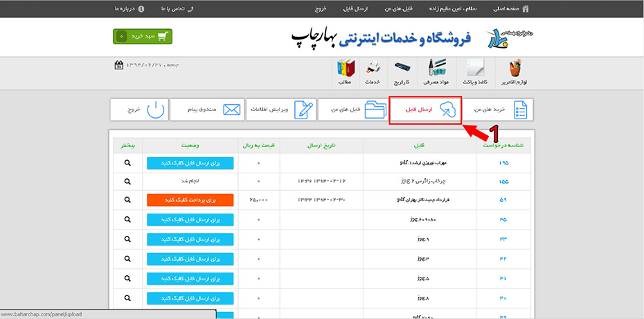Go to My Files tab with folder icon
The width and height of the screenshot is (644, 319).
click(352, 110)
